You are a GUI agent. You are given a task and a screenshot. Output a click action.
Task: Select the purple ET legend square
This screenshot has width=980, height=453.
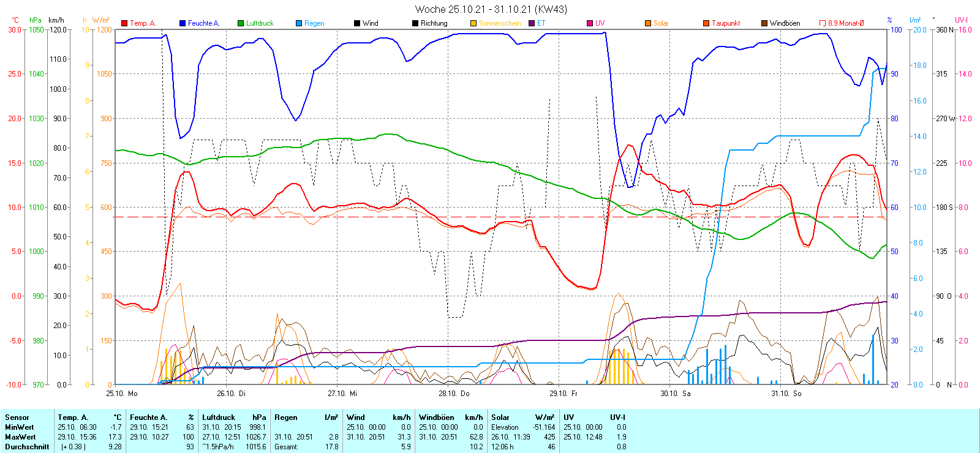pos(532,23)
